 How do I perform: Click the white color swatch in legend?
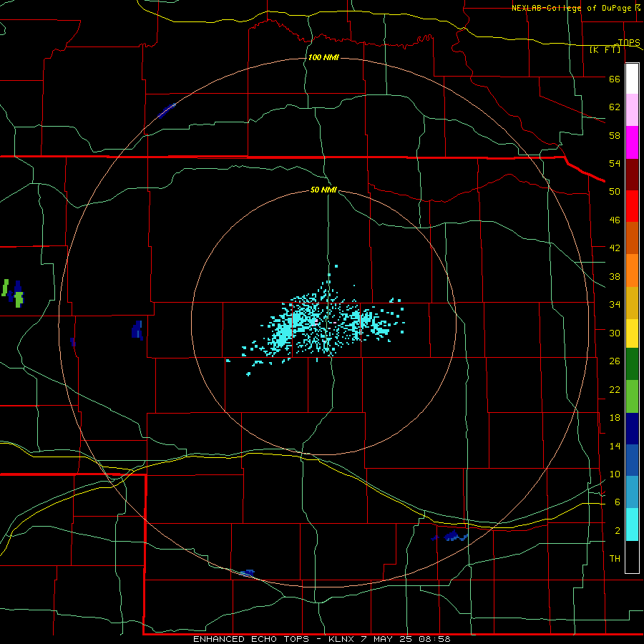(x=632, y=79)
